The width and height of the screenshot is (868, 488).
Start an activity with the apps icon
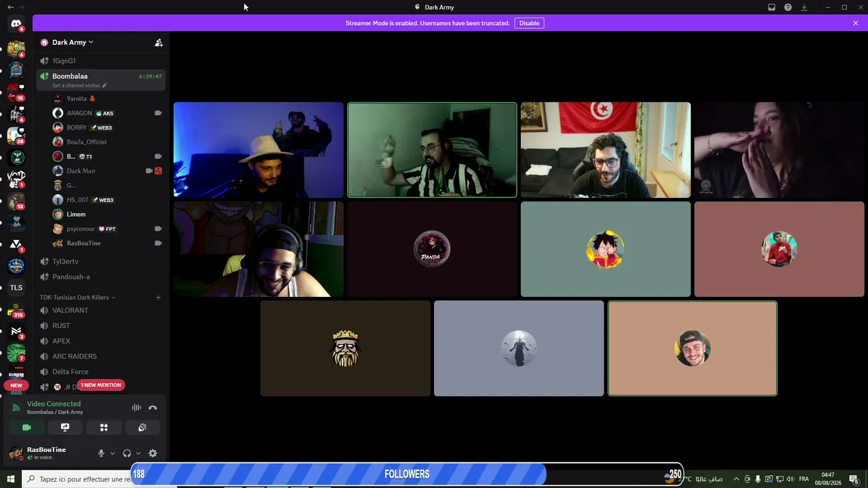pyautogui.click(x=104, y=428)
